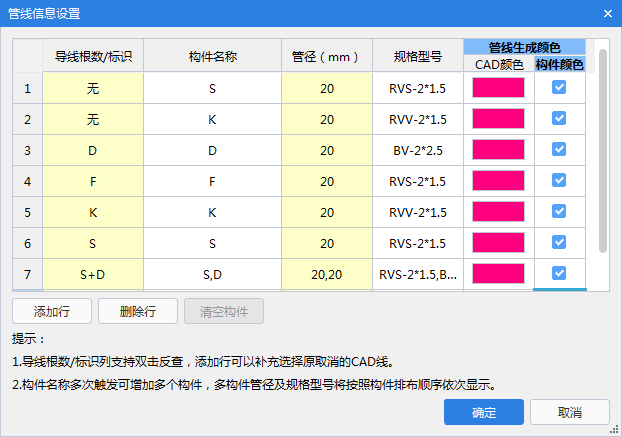Screen dimensions: 622x437
Task: Pick the CAD color swatch in row 7
Action: 498,273
